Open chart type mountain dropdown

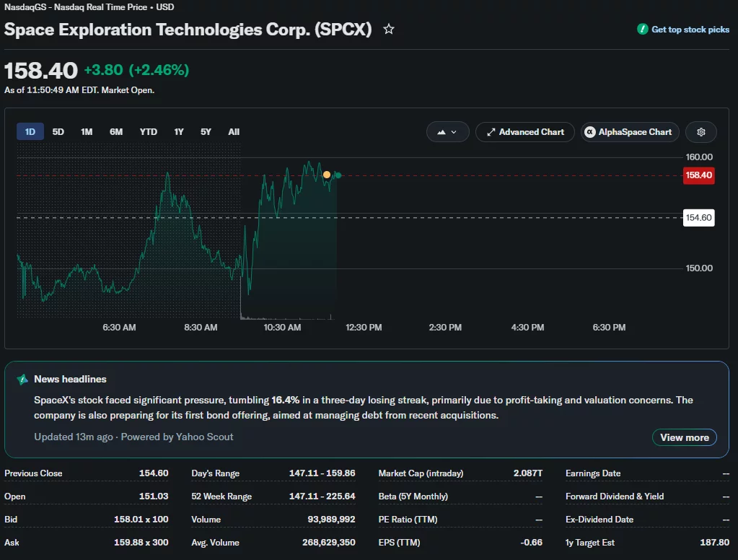(447, 132)
